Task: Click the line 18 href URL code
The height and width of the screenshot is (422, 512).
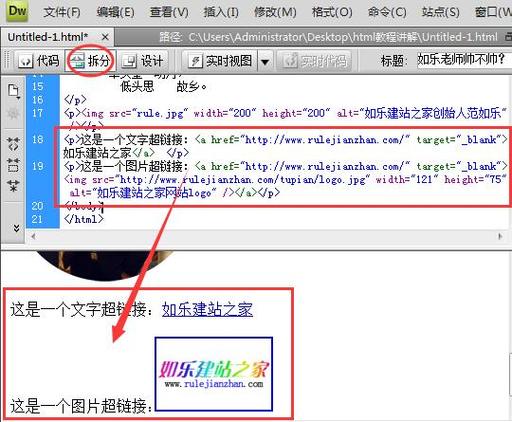Action: click(x=325, y=140)
